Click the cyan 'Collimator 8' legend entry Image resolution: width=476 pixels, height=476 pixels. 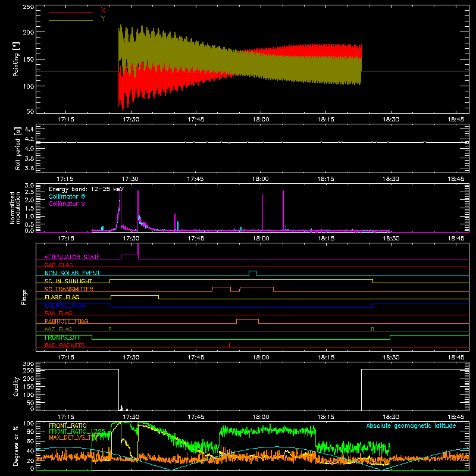[x=67, y=196]
